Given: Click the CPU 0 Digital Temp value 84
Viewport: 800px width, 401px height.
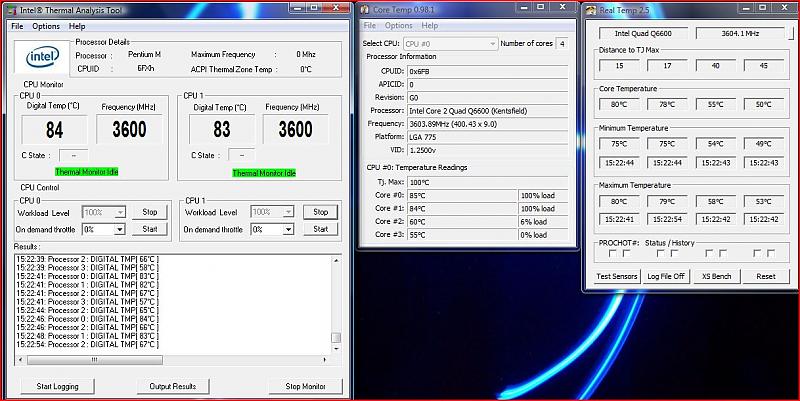Looking at the screenshot, I should pyautogui.click(x=54, y=130).
